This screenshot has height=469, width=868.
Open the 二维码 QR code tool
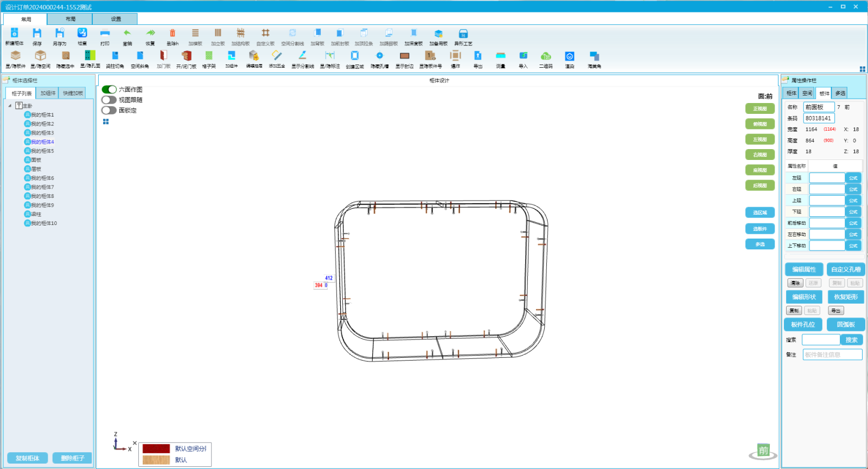click(x=546, y=55)
